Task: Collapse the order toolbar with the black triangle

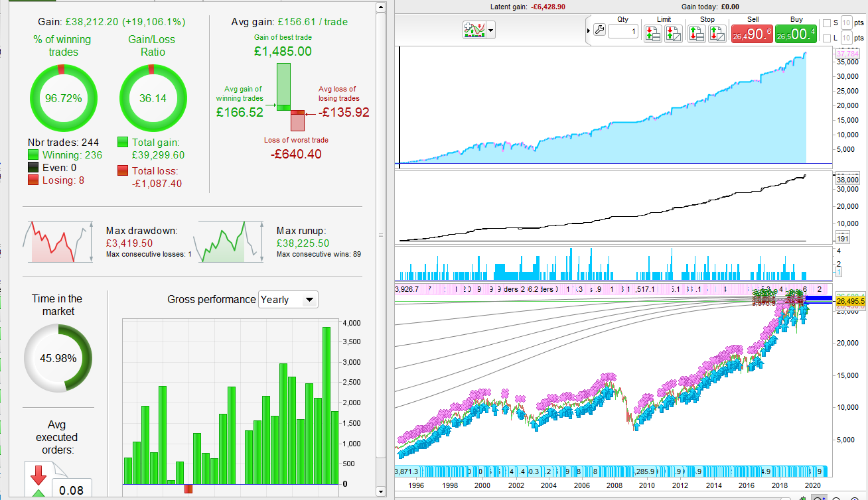Action: click(x=588, y=31)
